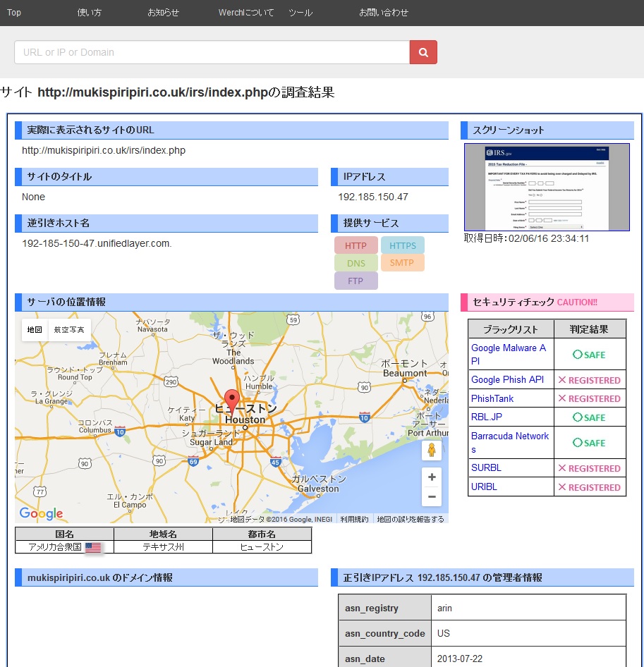Viewport: 644px width, 667px height.
Task: Open the IRS site screenshot thumbnail
Action: coord(547,188)
